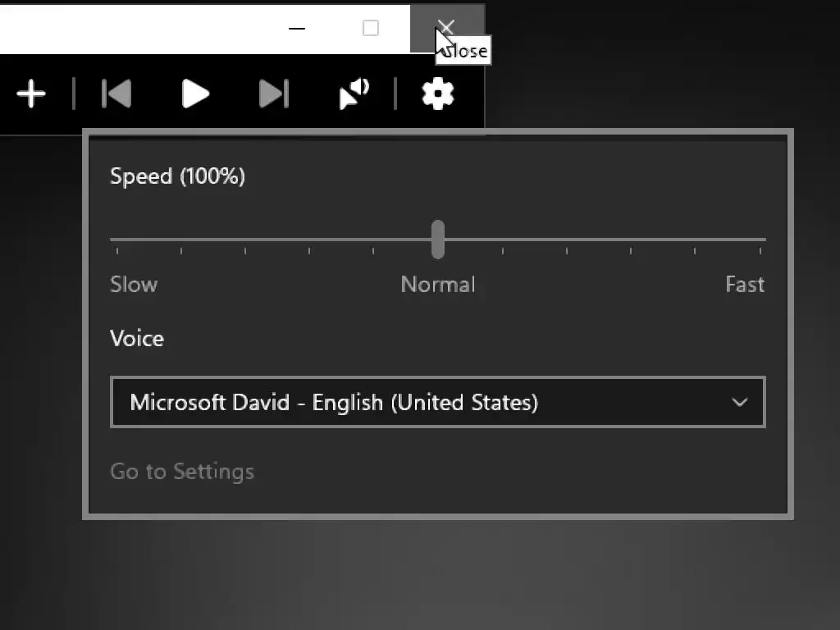
Task: Click the zoom in plus icon
Action: coord(31,94)
